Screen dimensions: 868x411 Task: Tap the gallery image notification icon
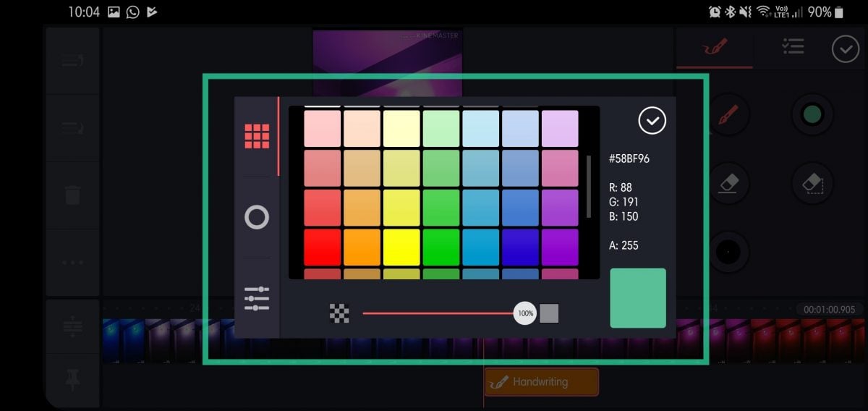click(114, 12)
